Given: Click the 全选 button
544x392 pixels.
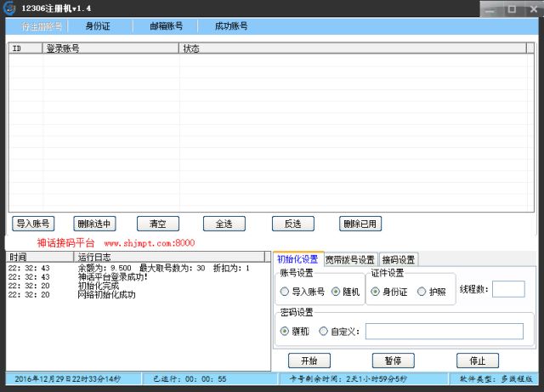Looking at the screenshot, I should [224, 224].
